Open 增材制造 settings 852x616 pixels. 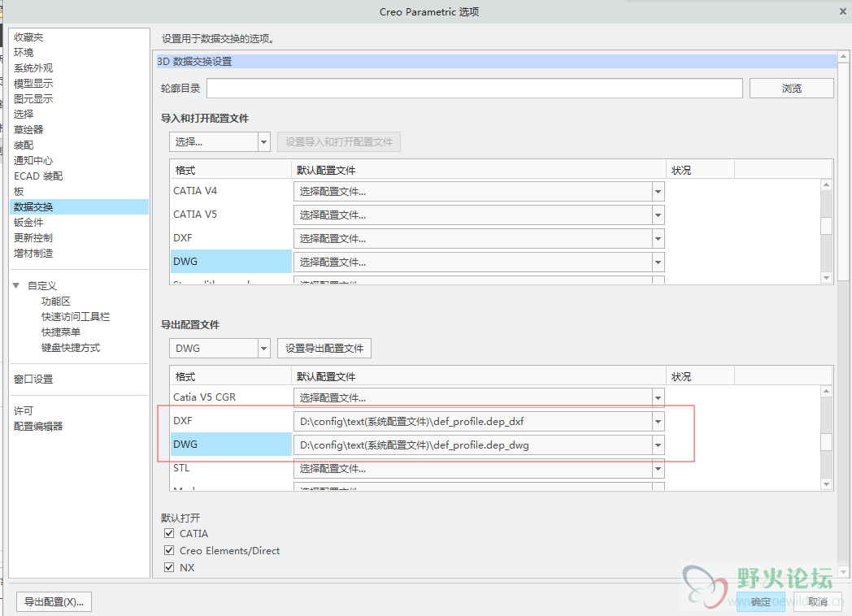pos(33,253)
